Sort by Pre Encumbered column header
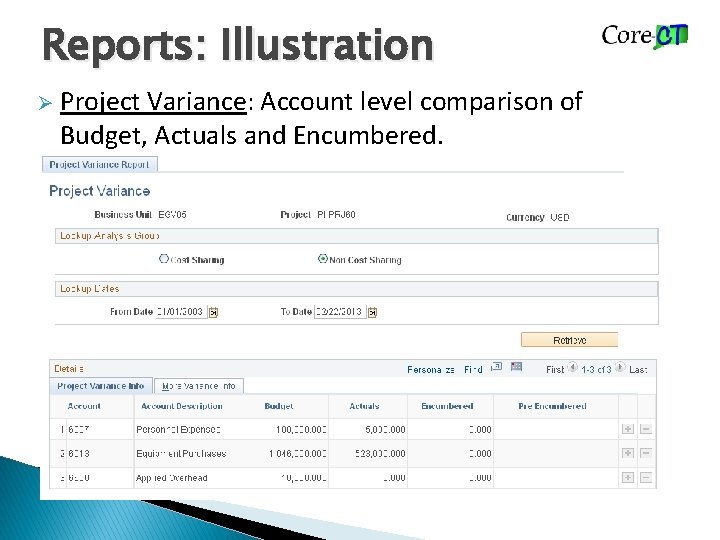 pyautogui.click(x=552, y=406)
